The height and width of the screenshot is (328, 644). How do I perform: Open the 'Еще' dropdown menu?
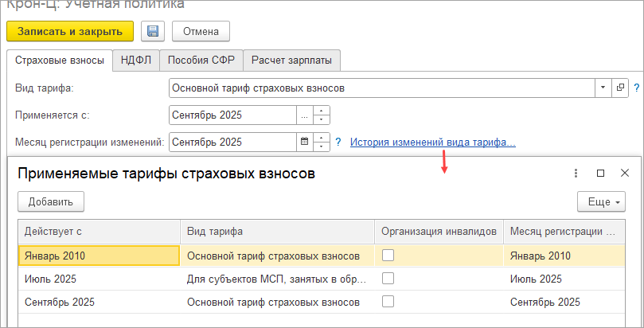click(602, 201)
